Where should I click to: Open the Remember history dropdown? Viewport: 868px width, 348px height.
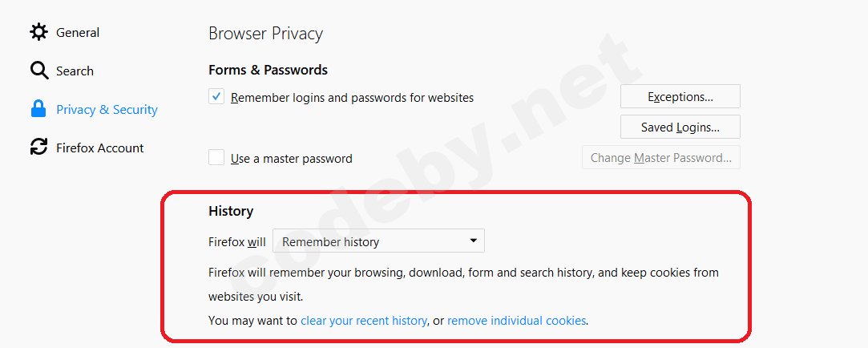click(x=377, y=241)
